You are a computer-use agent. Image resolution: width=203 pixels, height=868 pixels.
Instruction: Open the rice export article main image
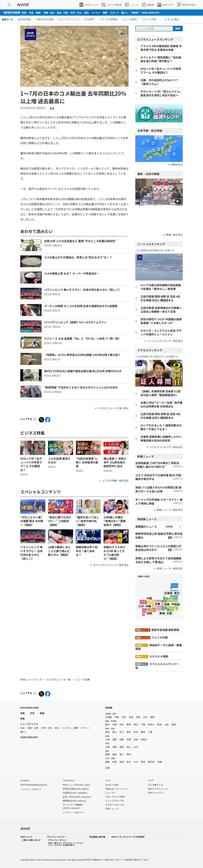coord(74,56)
